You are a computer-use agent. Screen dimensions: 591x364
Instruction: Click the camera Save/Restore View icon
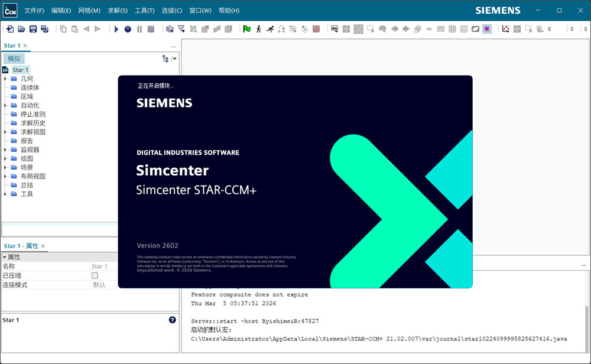(382, 29)
